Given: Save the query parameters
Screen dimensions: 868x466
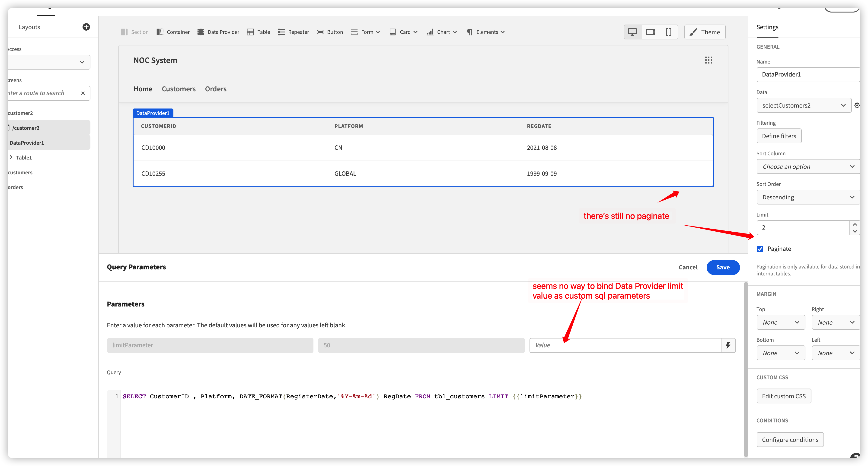Looking at the screenshot, I should [723, 267].
